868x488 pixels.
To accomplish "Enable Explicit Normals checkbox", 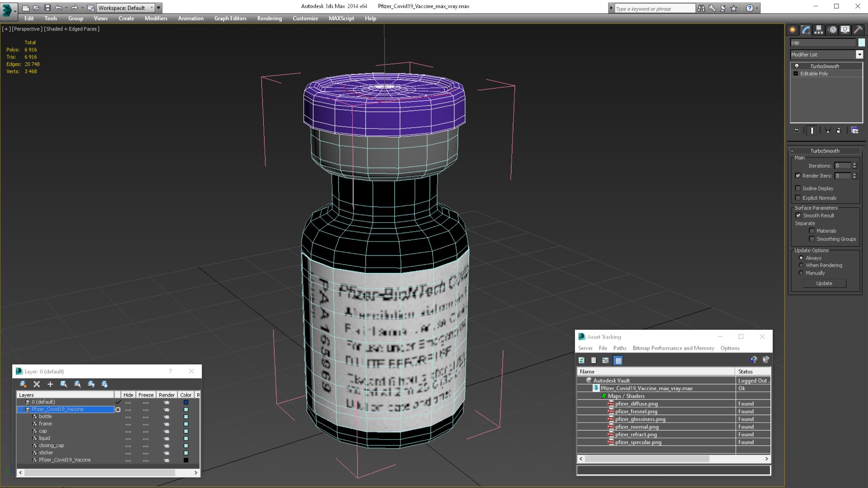I will click(x=798, y=198).
